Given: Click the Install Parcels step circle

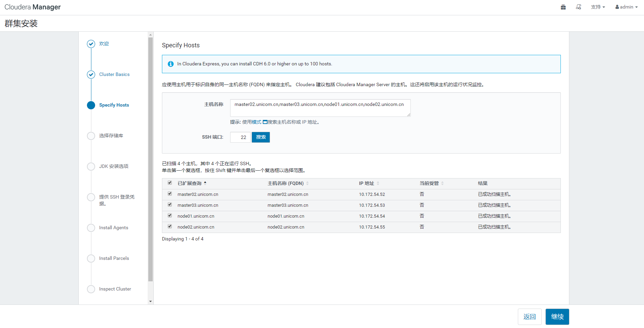Looking at the screenshot, I should point(91,259).
